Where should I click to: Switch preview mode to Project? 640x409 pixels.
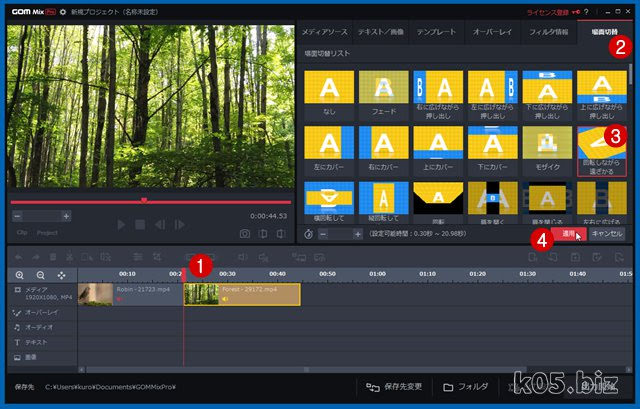click(47, 233)
